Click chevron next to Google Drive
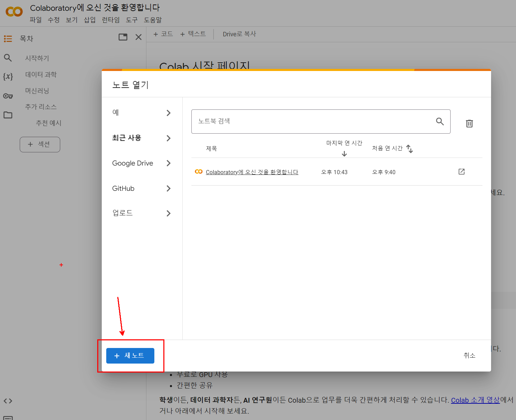516x420 pixels. pos(169,163)
